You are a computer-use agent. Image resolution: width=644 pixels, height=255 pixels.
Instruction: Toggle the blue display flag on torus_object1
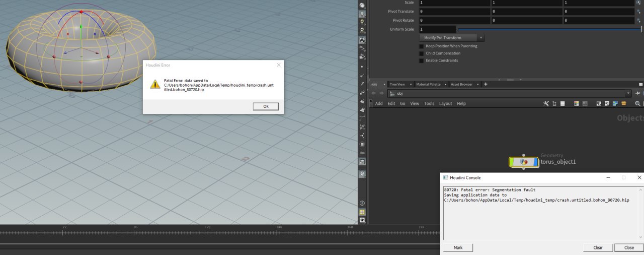[x=535, y=162]
